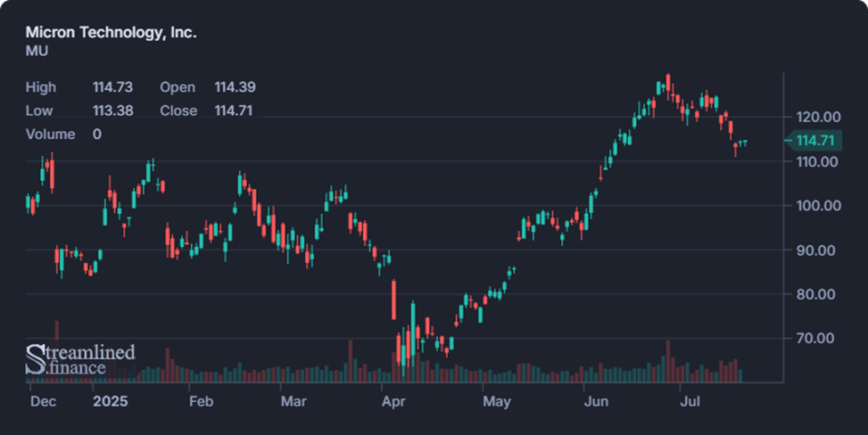This screenshot has width=868, height=435.
Task: Click the 120.00 price axis label
Action: (818, 117)
